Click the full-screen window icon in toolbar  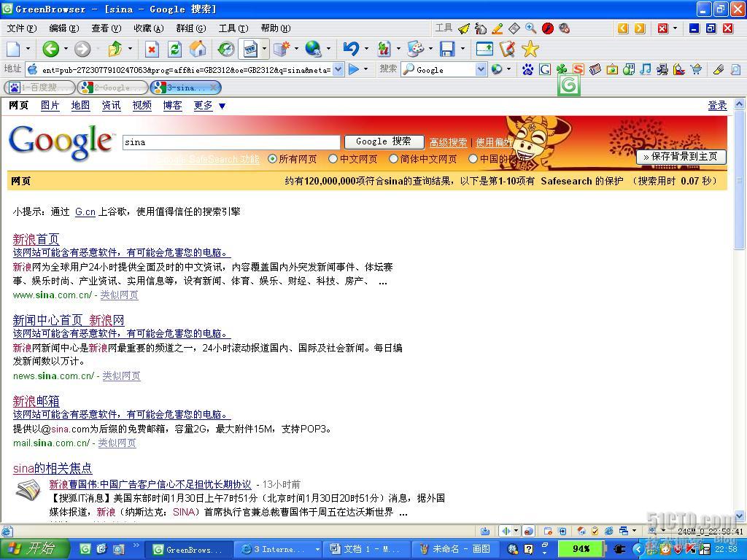pos(484,49)
